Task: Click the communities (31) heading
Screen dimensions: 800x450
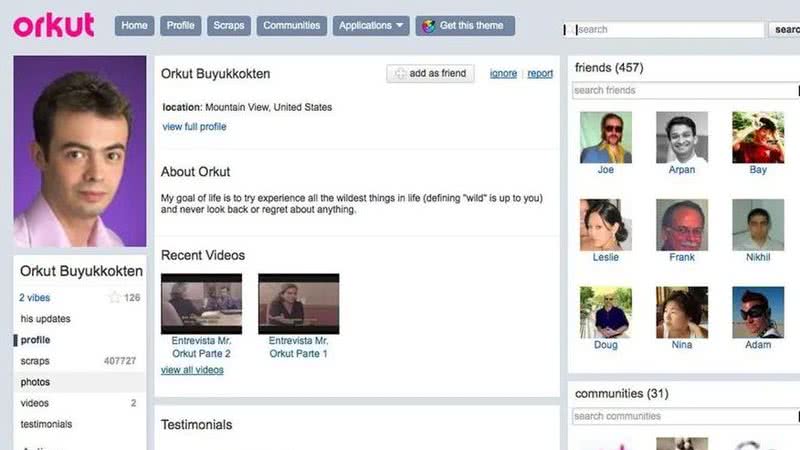Action: click(x=621, y=393)
